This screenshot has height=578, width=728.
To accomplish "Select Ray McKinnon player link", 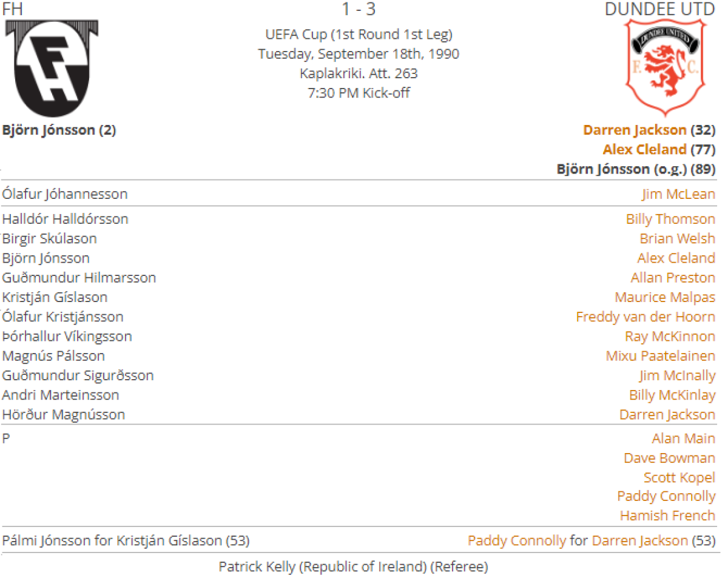I will (670, 337).
